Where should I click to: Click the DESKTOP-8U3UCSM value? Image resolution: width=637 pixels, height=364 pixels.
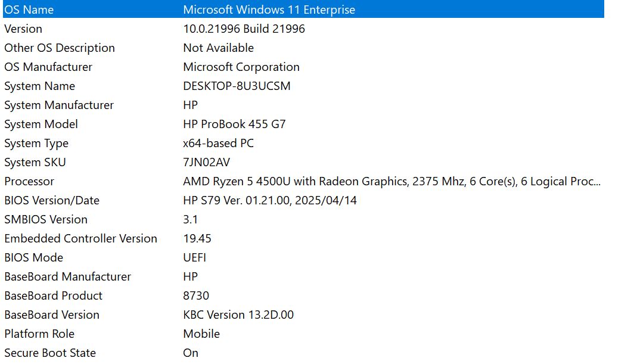[x=237, y=86]
